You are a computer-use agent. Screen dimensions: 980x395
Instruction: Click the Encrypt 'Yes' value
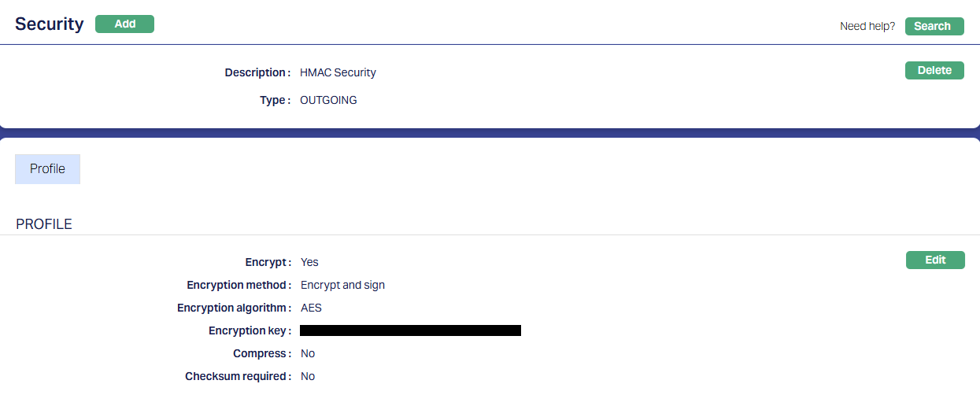pos(309,262)
